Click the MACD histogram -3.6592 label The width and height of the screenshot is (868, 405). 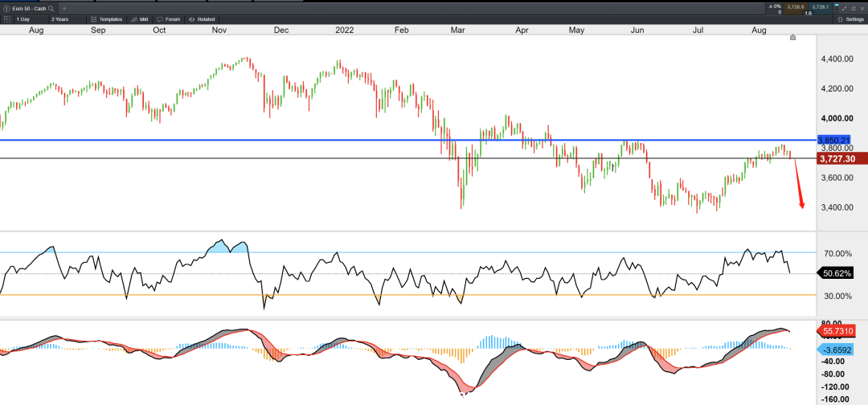tap(836, 349)
